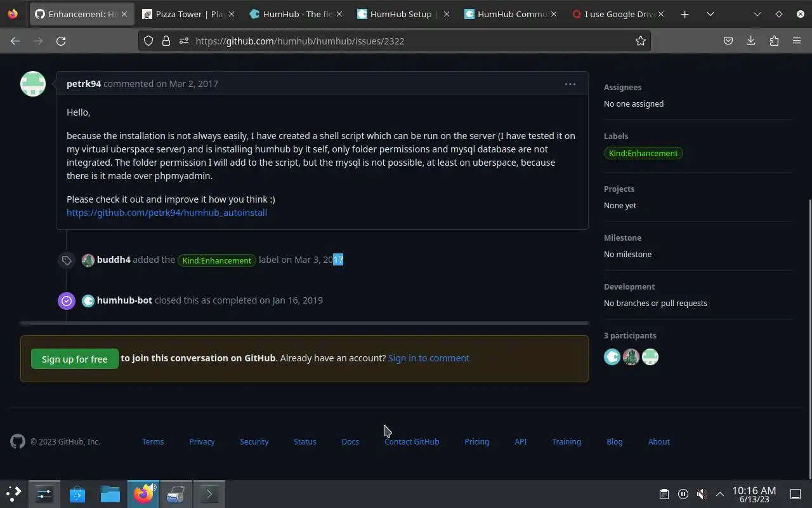Open the Terms footer link

click(x=153, y=441)
